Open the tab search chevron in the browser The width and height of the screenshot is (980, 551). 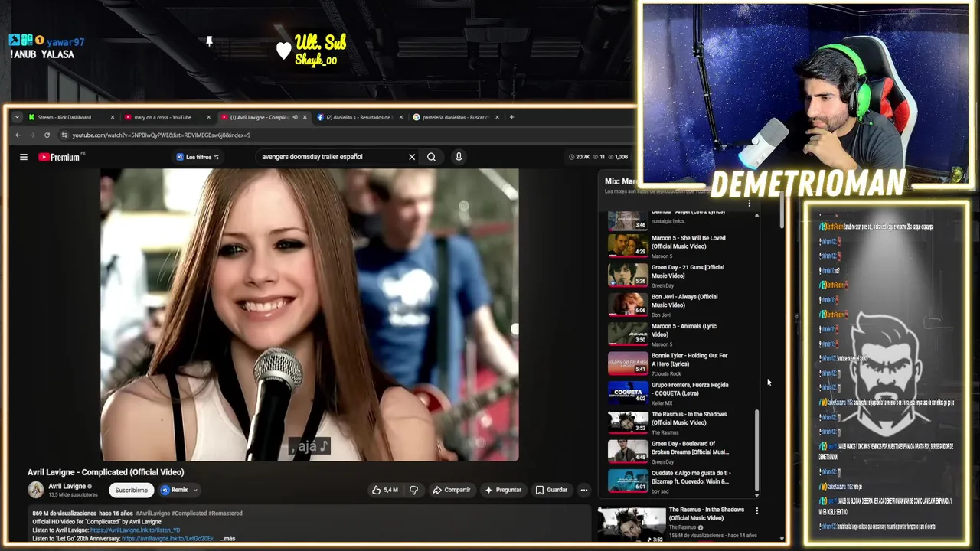coord(17,117)
